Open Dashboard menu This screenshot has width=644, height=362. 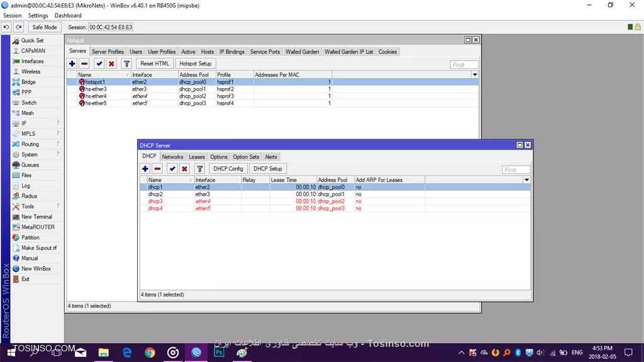68,15
